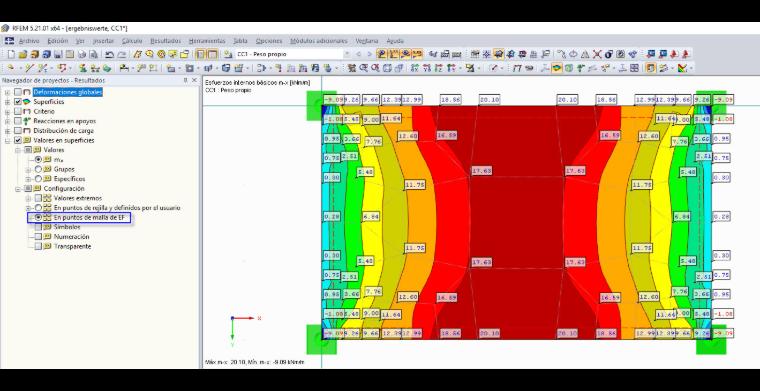
Task: Click the first panel layout toggle icon
Action: (201, 54)
